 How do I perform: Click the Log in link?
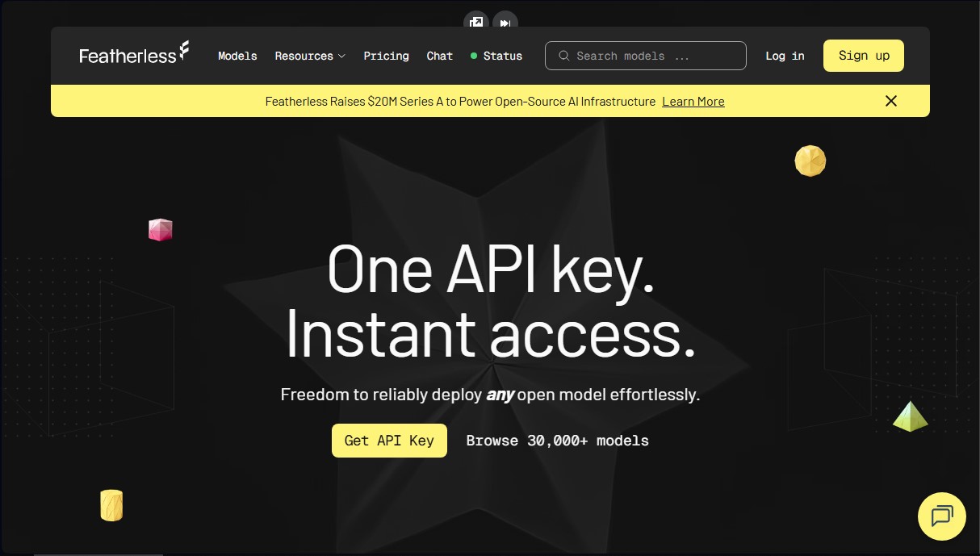click(x=785, y=56)
